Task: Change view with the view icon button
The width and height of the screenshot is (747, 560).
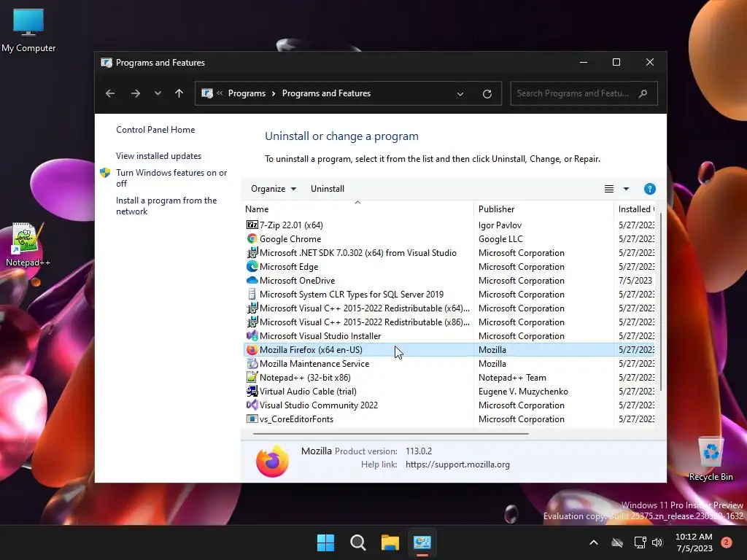Action: (609, 189)
